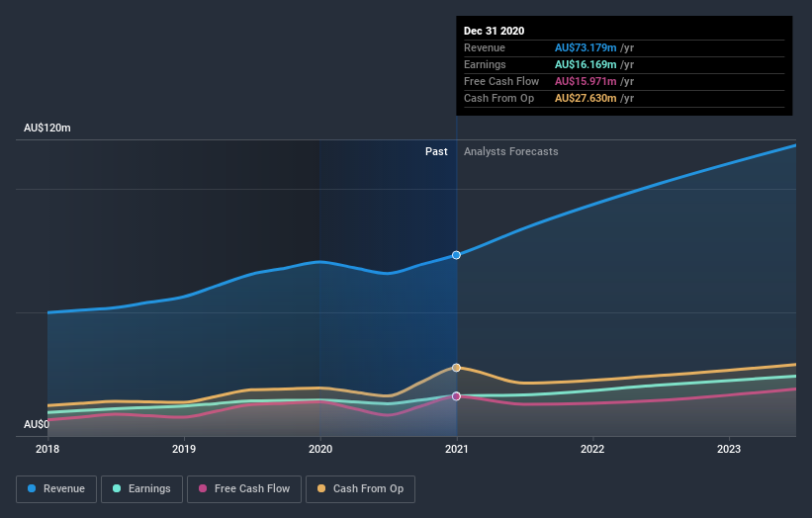This screenshot has width=812, height=518.
Task: Click the orange Cash From Op legend dot
Action: [x=321, y=488]
